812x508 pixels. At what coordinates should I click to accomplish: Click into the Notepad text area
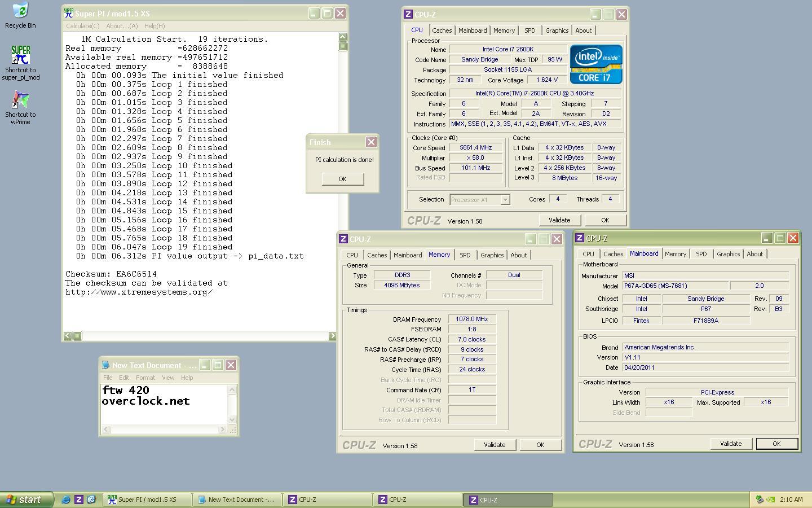[164, 404]
